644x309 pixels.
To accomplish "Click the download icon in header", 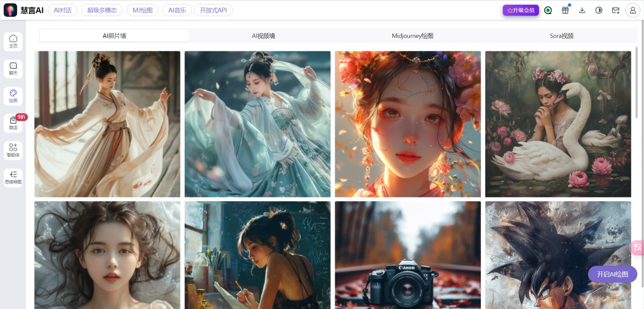I will (x=582, y=10).
